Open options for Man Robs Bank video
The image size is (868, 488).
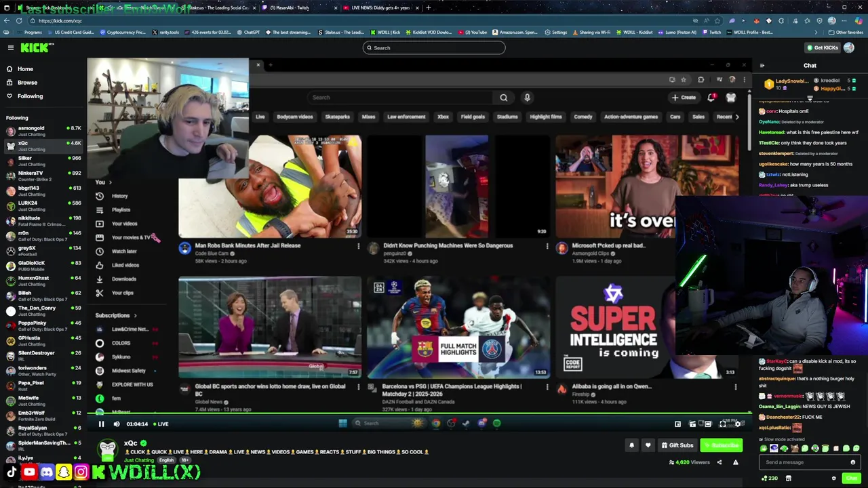(x=358, y=246)
